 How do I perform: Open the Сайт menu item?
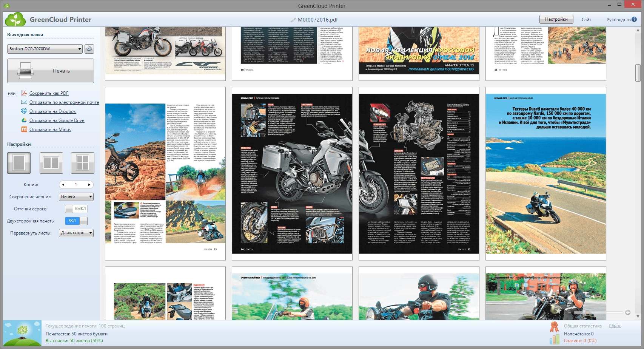(586, 20)
